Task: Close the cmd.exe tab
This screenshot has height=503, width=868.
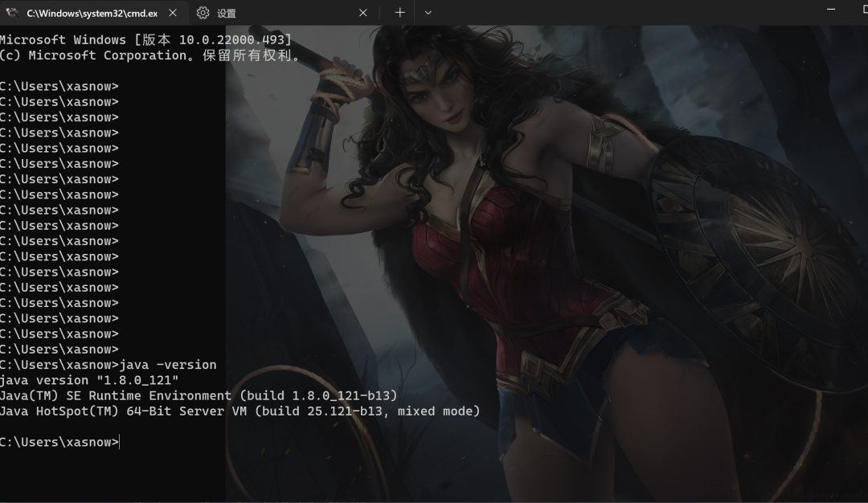Action: coord(173,13)
